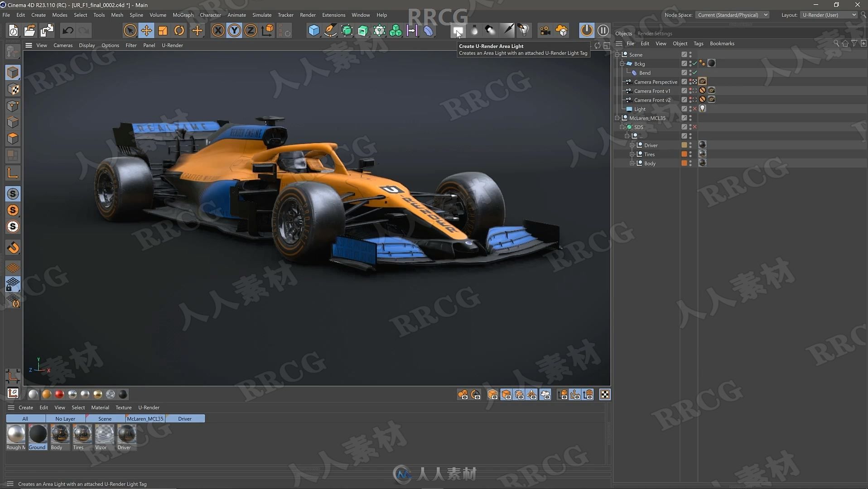Open the Spline Pen tool

click(330, 31)
